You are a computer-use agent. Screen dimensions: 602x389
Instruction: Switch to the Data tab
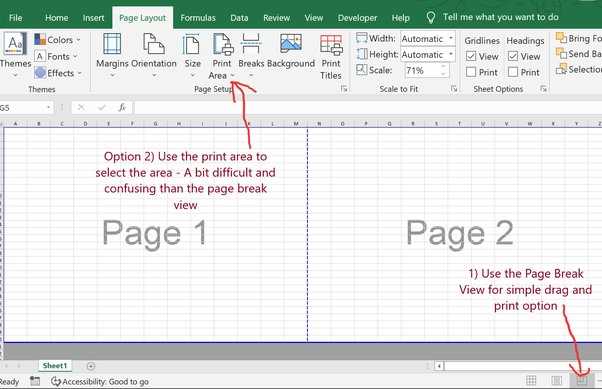[239, 18]
